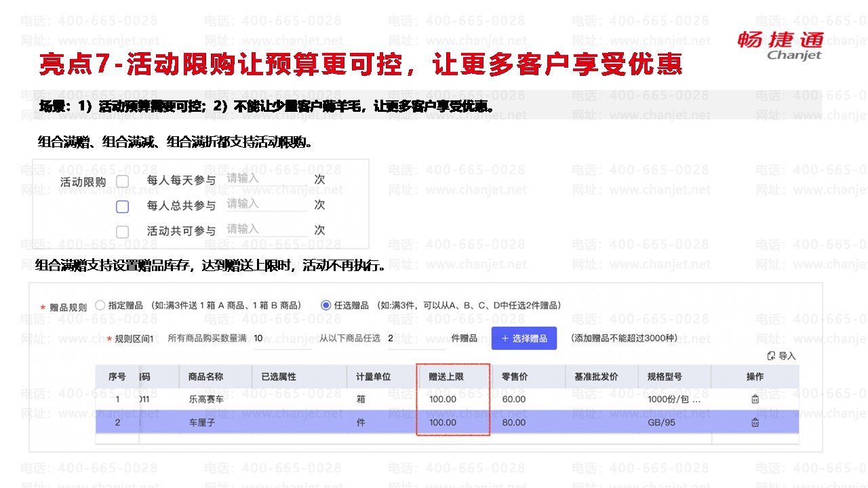Click the 活动共可参与 请输入 field
868x488 pixels.
point(267,229)
